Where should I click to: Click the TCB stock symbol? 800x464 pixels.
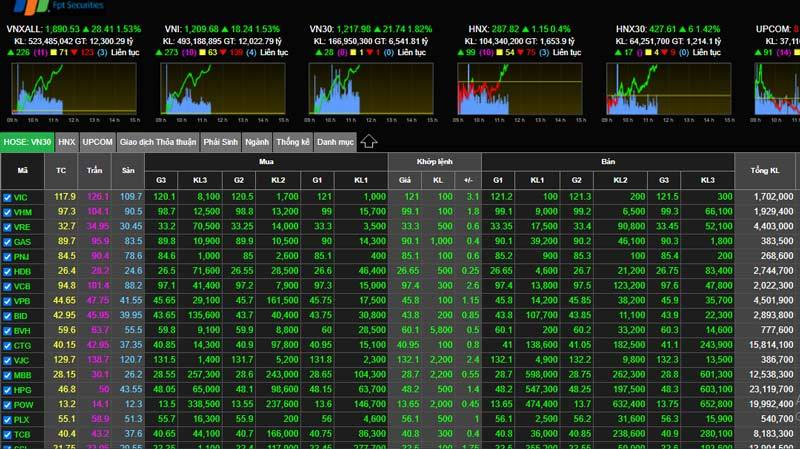pos(22,434)
